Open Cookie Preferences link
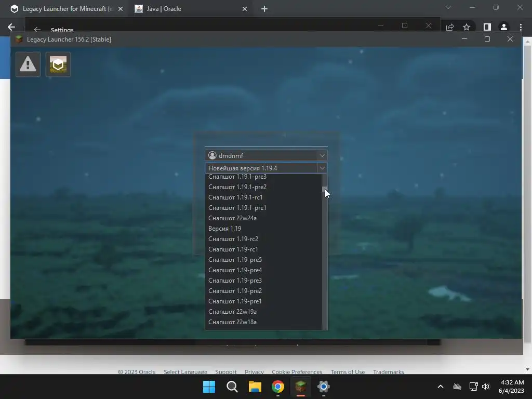This screenshot has height=399, width=532. pyautogui.click(x=297, y=372)
